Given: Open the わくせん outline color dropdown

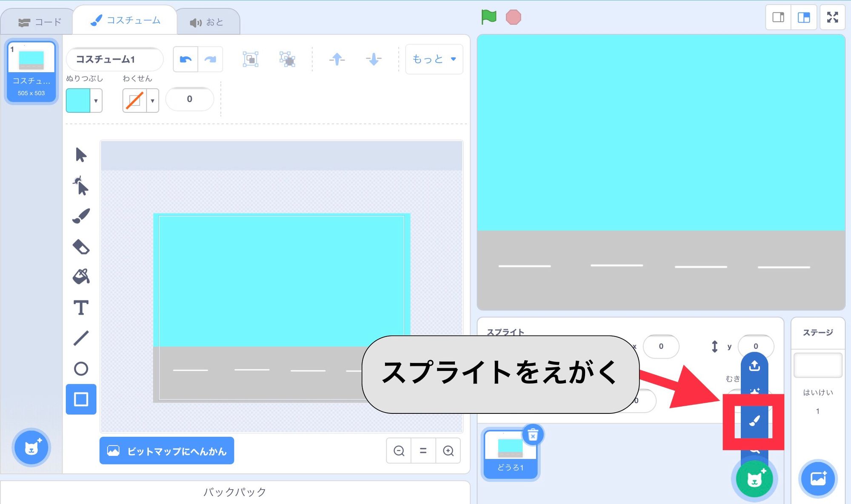Looking at the screenshot, I should click(x=152, y=100).
